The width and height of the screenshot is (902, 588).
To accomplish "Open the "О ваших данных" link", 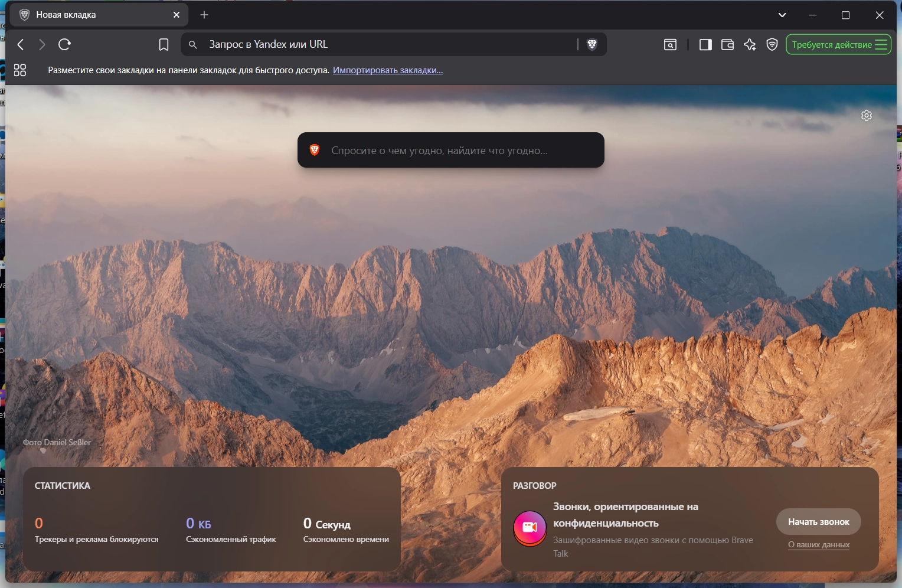I will pos(819,545).
